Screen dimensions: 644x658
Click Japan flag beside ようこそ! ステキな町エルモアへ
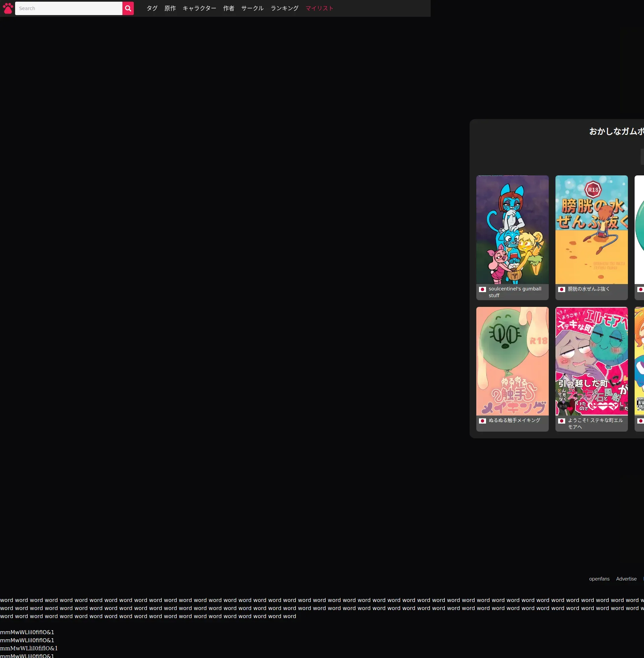point(561,421)
